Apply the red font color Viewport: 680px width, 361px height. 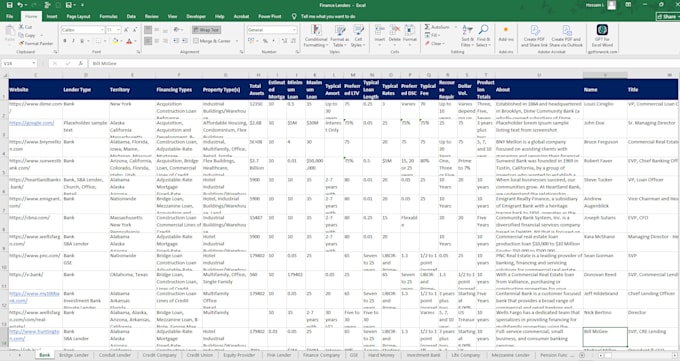129,41
